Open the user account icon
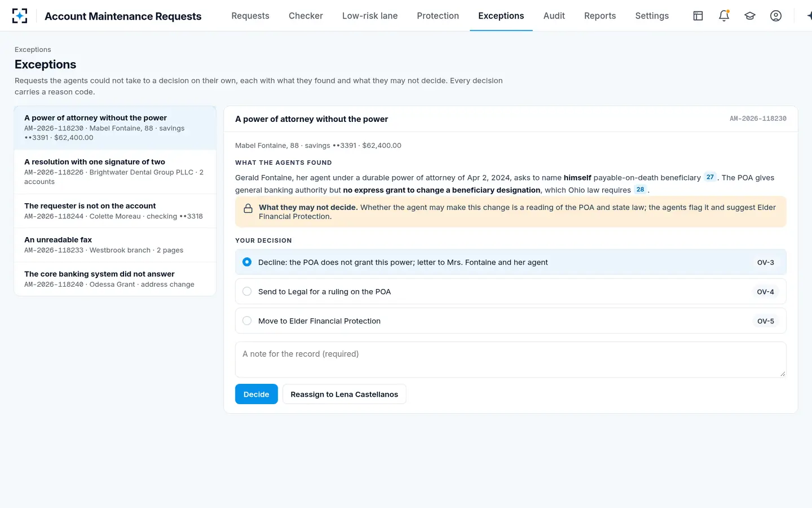 click(776, 16)
